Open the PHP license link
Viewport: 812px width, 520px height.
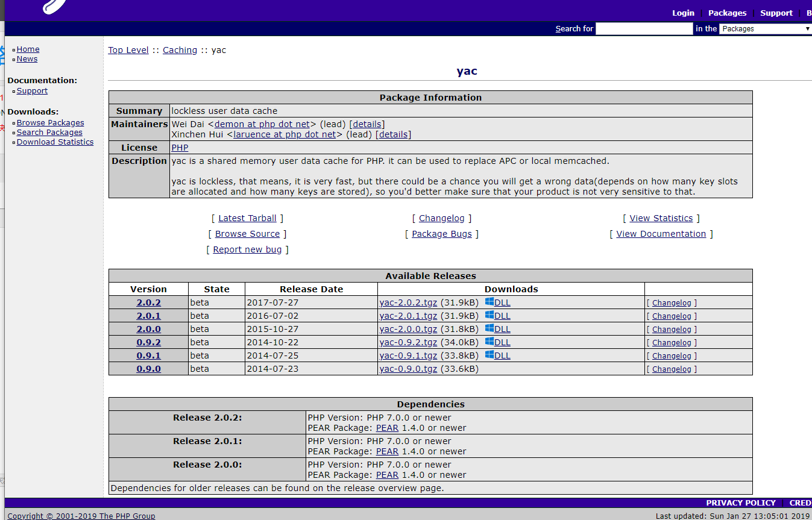180,148
